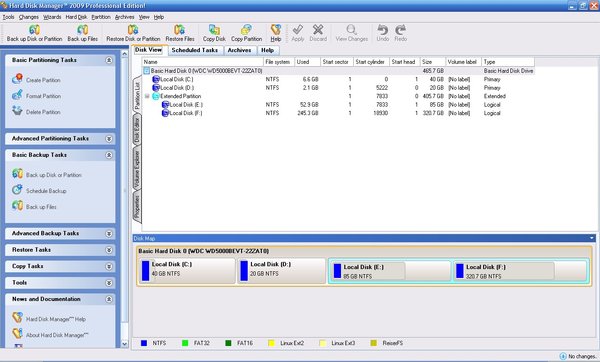Click sidebar scroll up arrow
This screenshot has height=362, width=600.
[124, 54]
